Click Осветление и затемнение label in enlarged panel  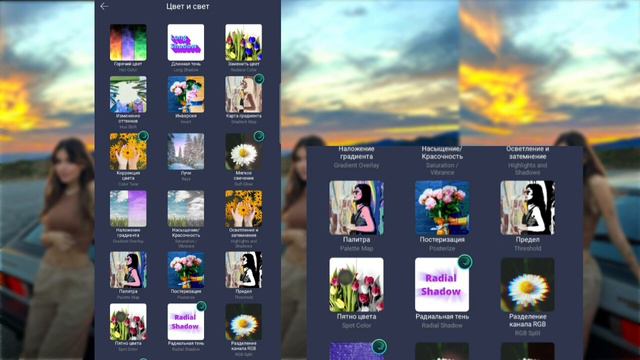coord(528,153)
